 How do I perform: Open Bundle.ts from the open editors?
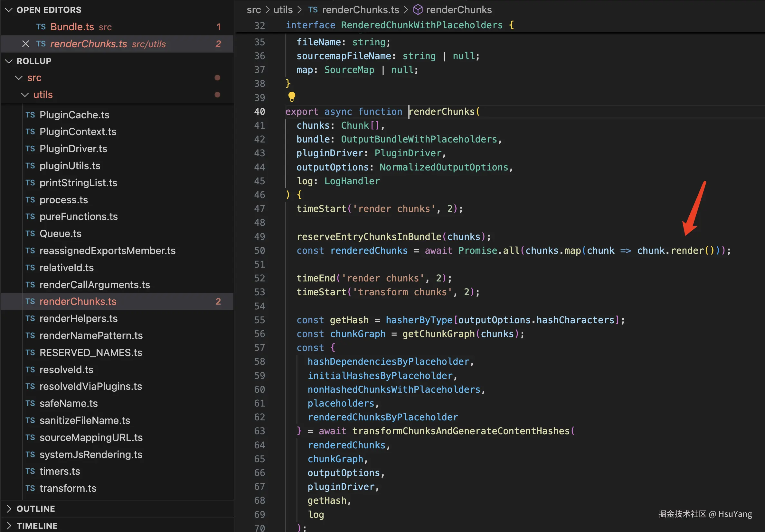coord(72,27)
